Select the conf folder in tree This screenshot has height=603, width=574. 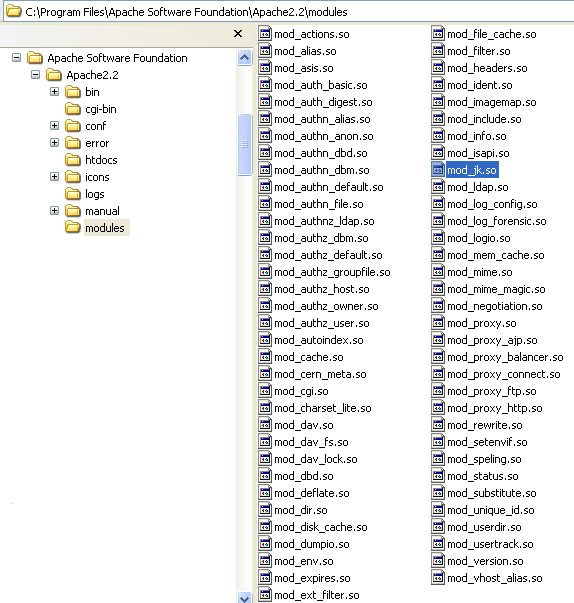tap(95, 126)
